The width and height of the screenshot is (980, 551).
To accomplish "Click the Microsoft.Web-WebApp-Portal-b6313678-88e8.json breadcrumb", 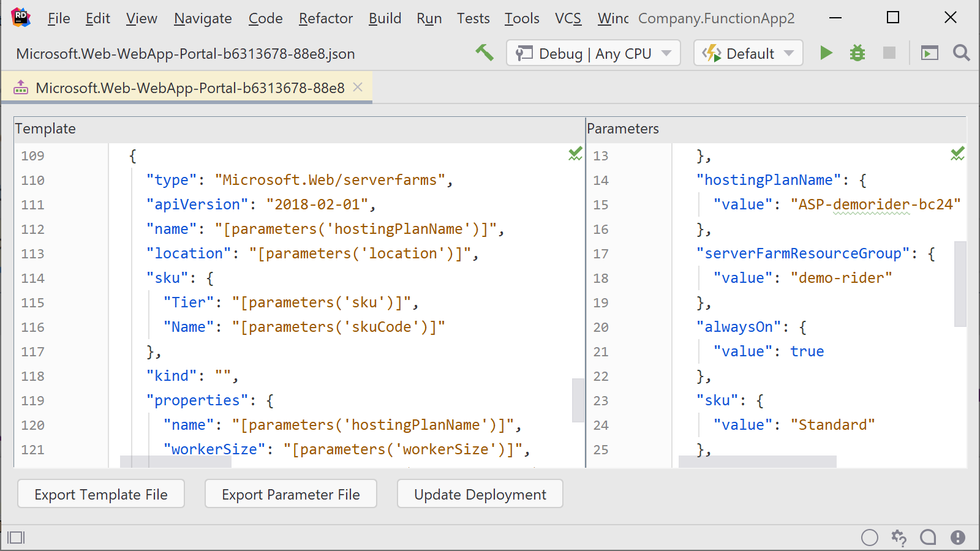I will (186, 53).
